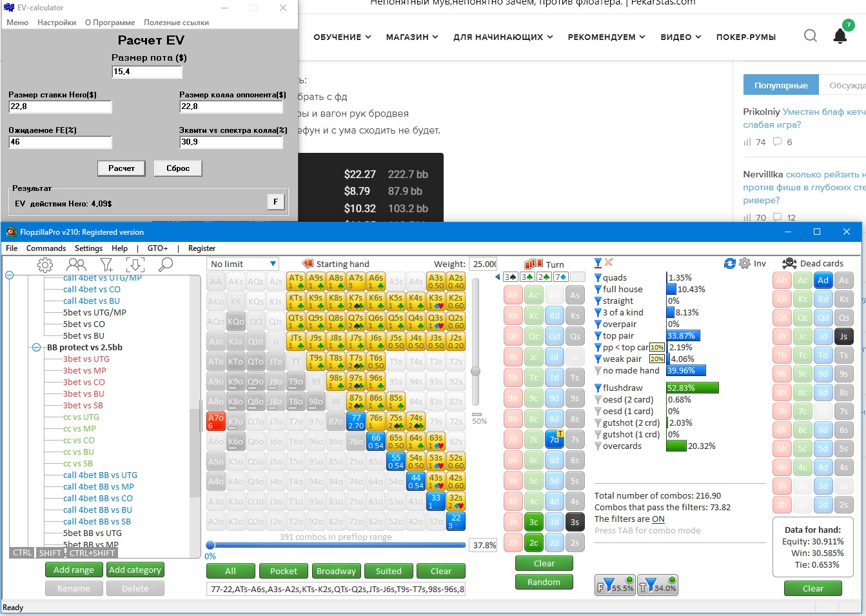Collapse the BB protect vs 2.5bb tree node
This screenshot has height=616, width=866.
tap(37, 348)
